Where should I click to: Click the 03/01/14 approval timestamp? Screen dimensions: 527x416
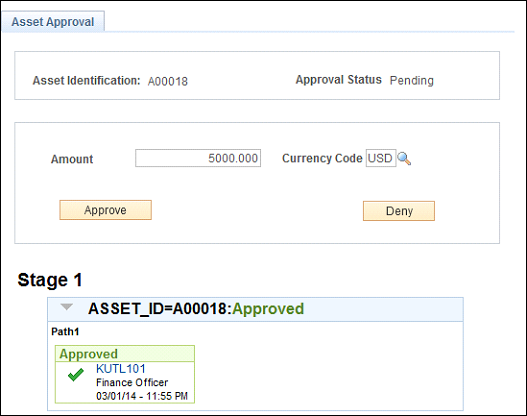pos(142,396)
